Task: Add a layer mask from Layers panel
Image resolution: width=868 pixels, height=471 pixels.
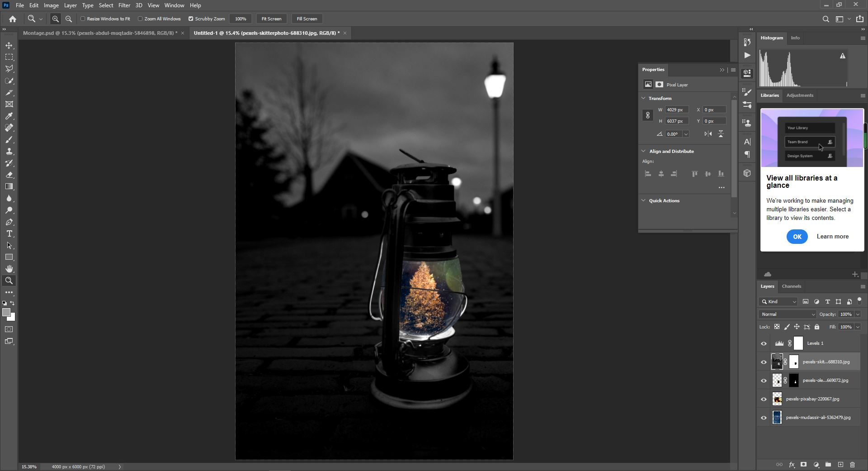Action: coord(804,465)
